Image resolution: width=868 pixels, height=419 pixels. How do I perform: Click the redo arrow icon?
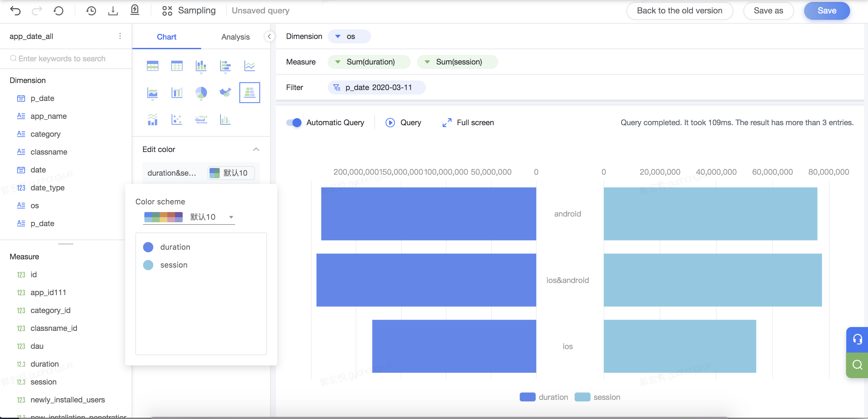click(x=37, y=11)
